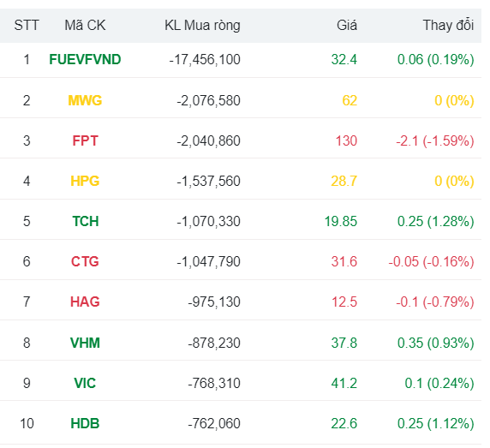
Task: Open the FUEVFVND stock code link
Action: [x=85, y=59]
